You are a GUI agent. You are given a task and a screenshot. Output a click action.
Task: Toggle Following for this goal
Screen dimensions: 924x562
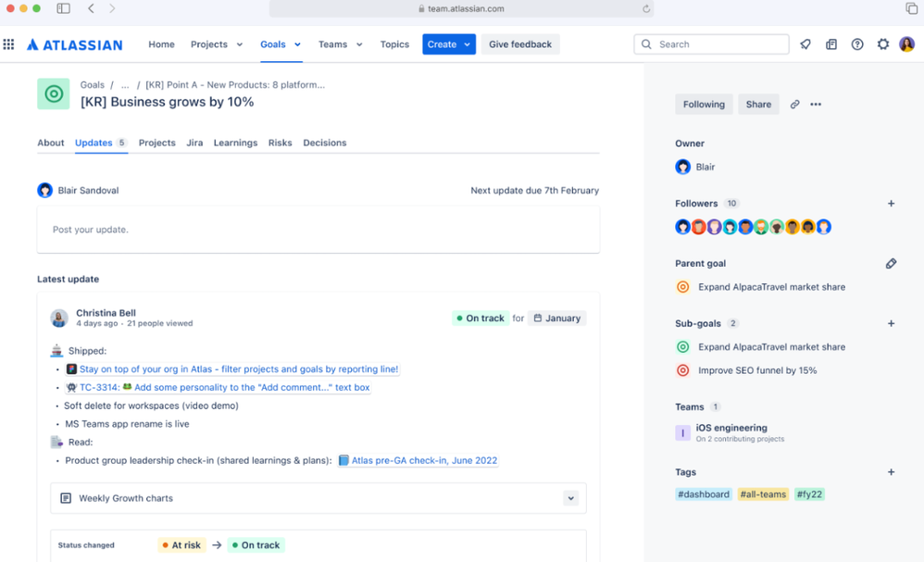click(x=703, y=104)
